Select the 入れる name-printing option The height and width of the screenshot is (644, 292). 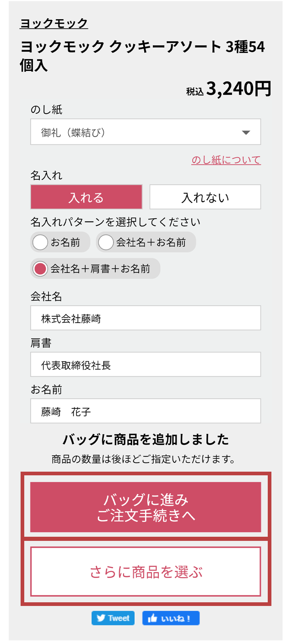(86, 197)
